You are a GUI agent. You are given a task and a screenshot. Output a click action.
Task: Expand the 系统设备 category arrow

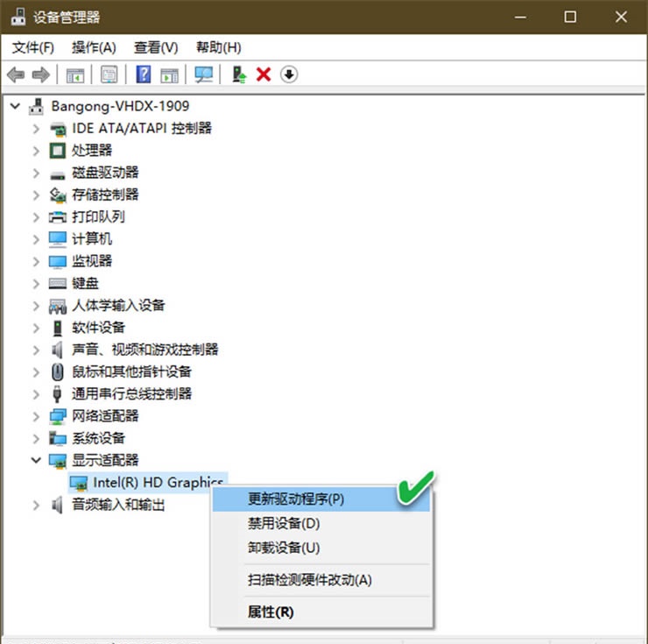[x=37, y=438]
